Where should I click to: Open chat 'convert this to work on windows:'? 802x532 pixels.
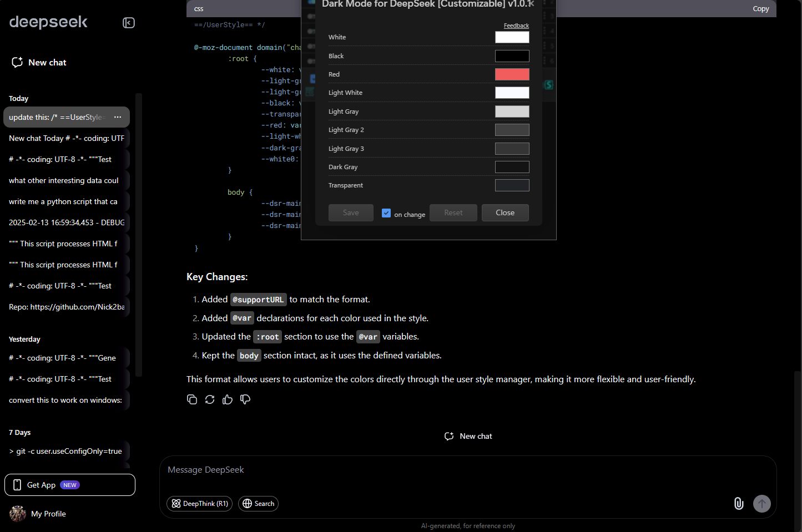(67, 400)
